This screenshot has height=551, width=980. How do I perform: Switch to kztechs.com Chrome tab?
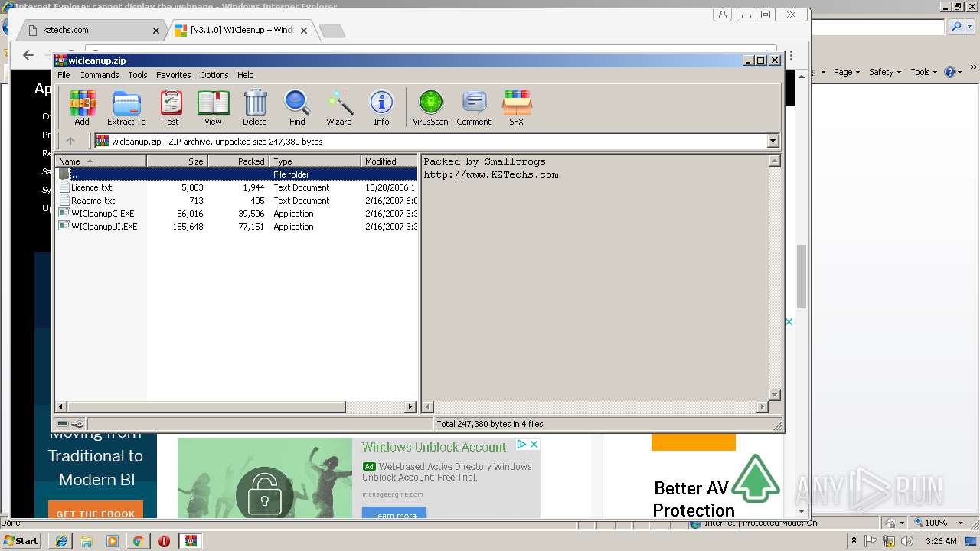click(x=90, y=31)
